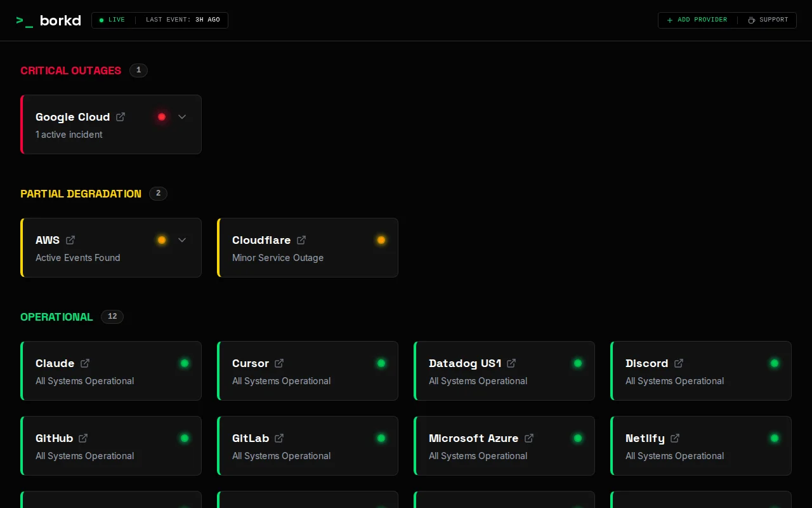Click the Operational section heading
Viewport: 812px width, 508px height.
pyautogui.click(x=56, y=317)
